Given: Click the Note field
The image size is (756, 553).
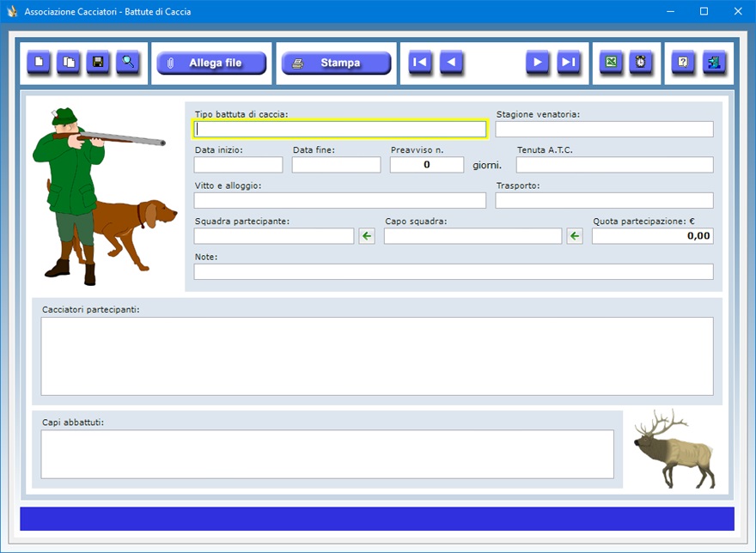Looking at the screenshot, I should [x=454, y=272].
